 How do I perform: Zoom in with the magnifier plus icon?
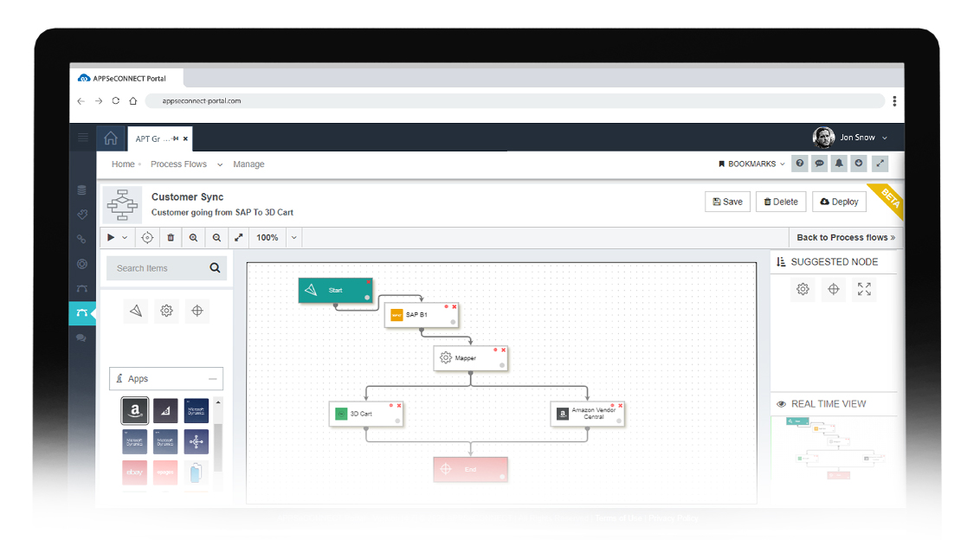[x=193, y=237]
